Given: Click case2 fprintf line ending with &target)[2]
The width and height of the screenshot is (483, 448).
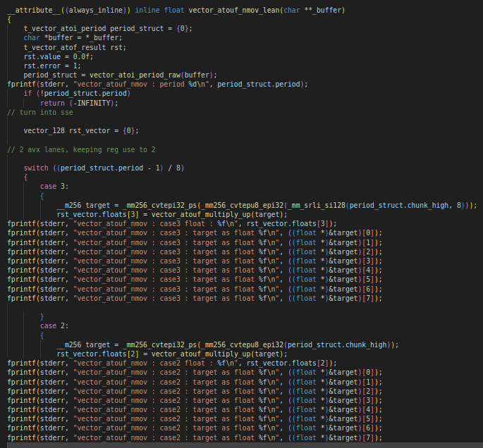Looking at the screenshot, I should pyautogui.click(x=195, y=392).
